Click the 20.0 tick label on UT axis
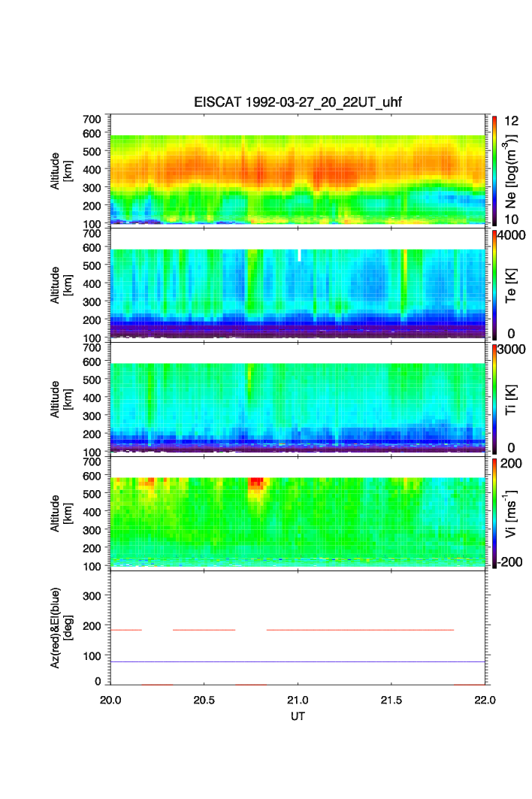 pyautogui.click(x=110, y=700)
